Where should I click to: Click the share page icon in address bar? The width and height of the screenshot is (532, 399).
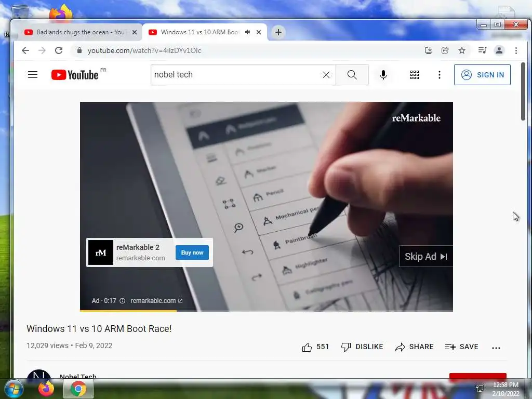pos(445,50)
